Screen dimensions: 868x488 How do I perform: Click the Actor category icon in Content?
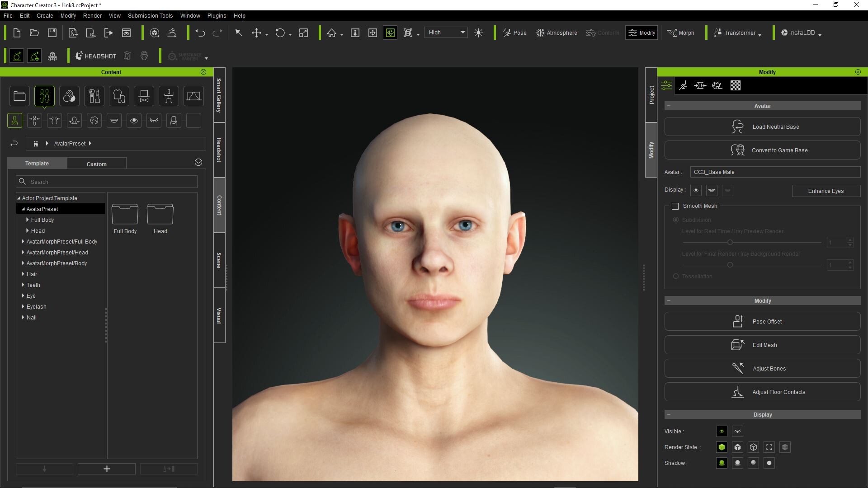[44, 96]
